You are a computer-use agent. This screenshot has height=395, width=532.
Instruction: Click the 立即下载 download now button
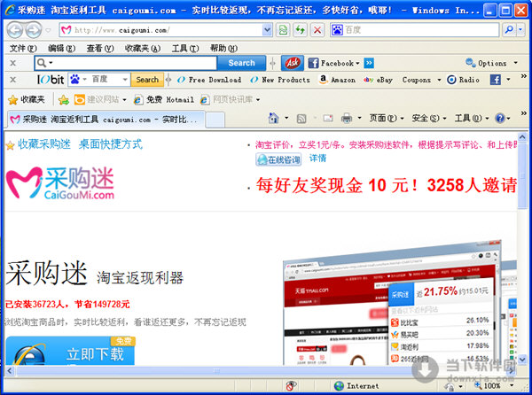pos(70,351)
